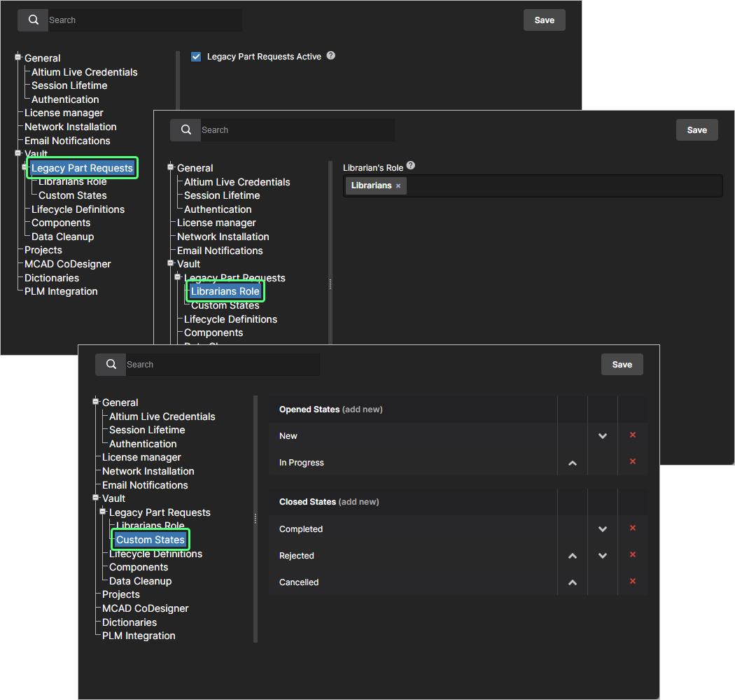
Task: Select Librarians Role in the middle window tree
Action: 225,291
